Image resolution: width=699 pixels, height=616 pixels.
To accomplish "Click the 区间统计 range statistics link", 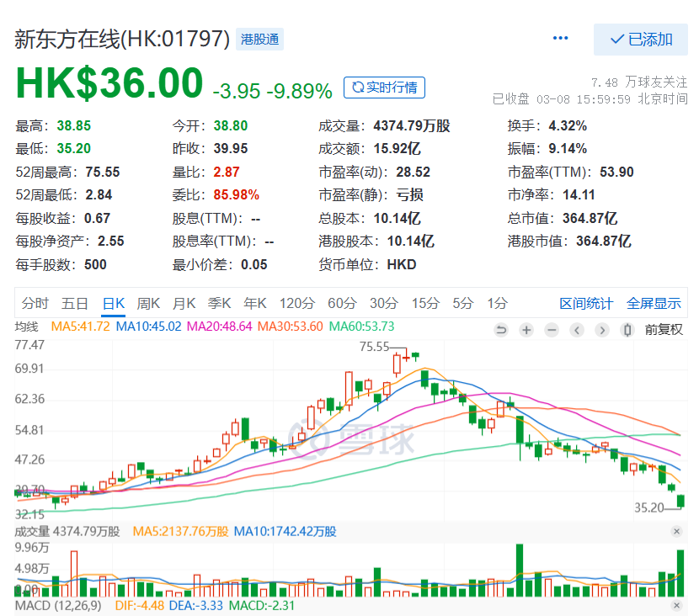I will [x=586, y=304].
